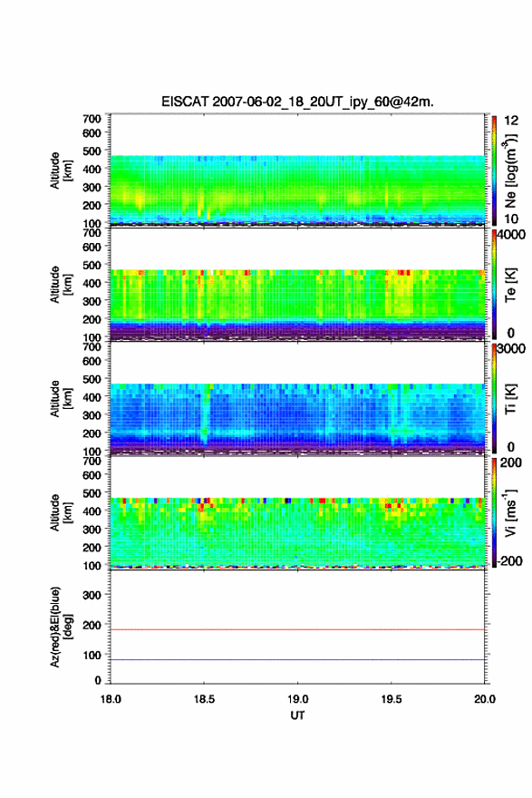Click the 18.0 tick label on UT axis
Screen dimensions: 532x798
(x=111, y=699)
